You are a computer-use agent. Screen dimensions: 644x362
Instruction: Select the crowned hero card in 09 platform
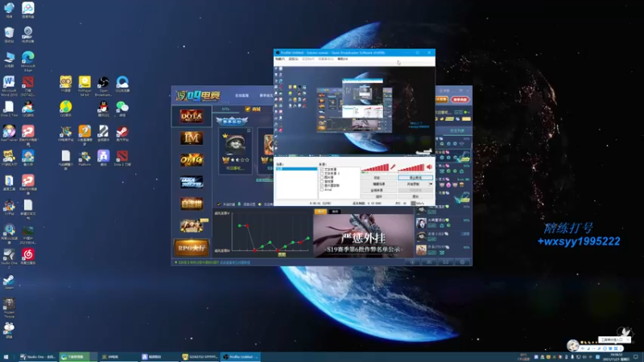coord(235,150)
